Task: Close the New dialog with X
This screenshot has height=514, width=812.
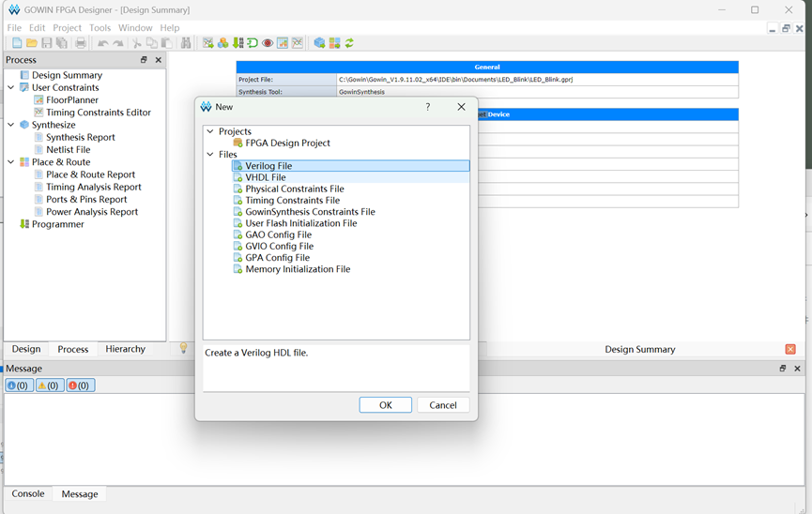Action: (461, 107)
